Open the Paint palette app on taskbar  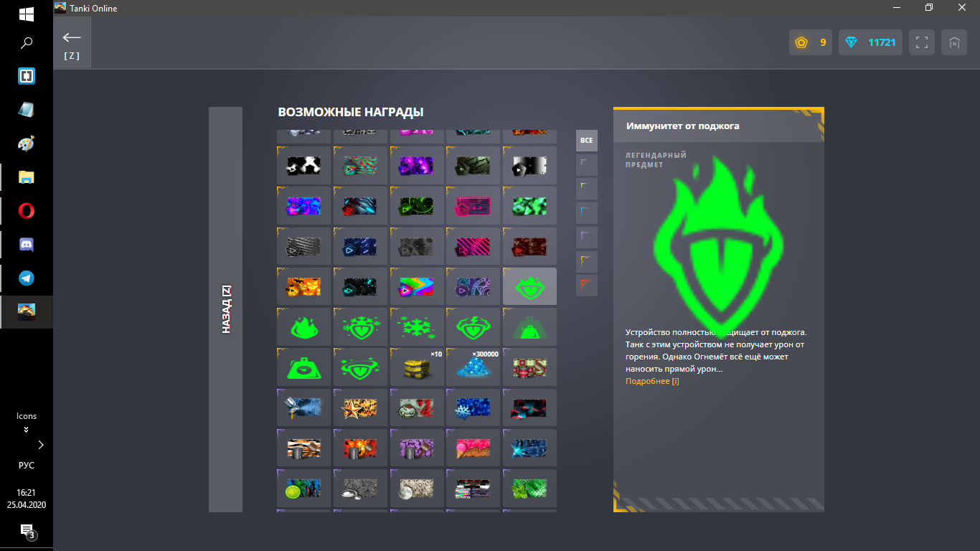click(27, 143)
